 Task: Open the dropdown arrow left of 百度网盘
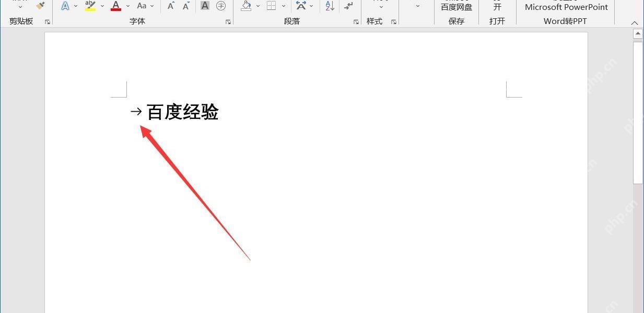417,6
